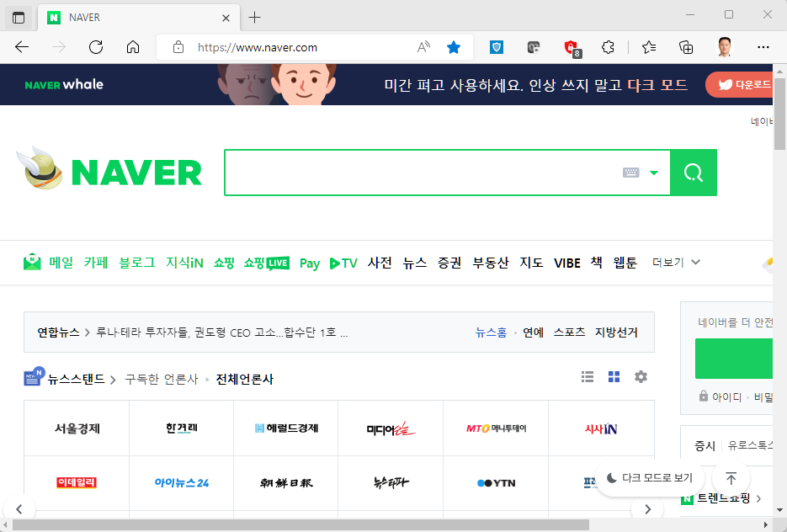Open 스포츠 news link
Viewport: 787px width, 532px height.
[x=569, y=332]
